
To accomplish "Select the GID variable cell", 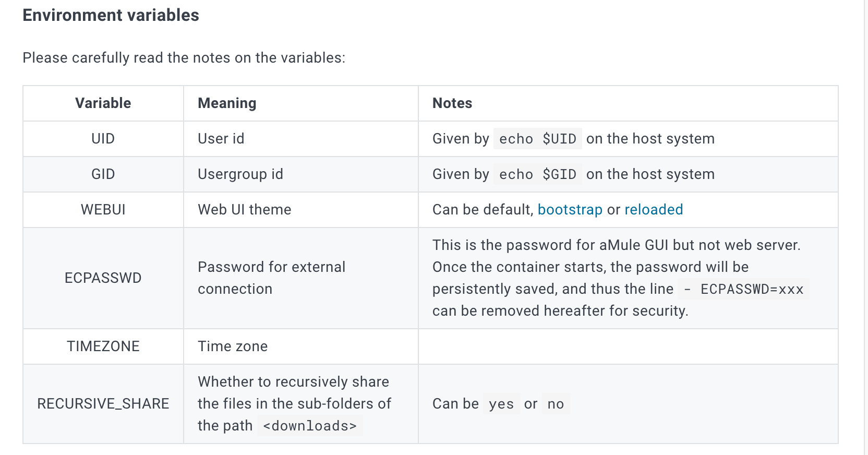I will 103,174.
